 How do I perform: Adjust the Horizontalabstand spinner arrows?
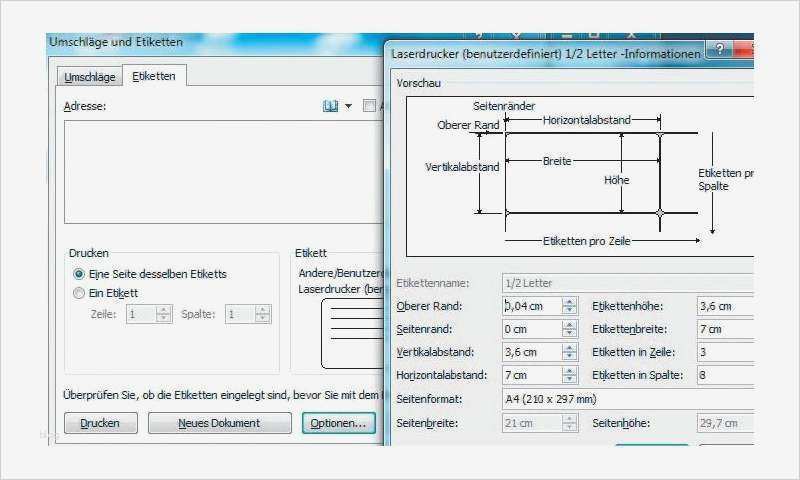570,375
